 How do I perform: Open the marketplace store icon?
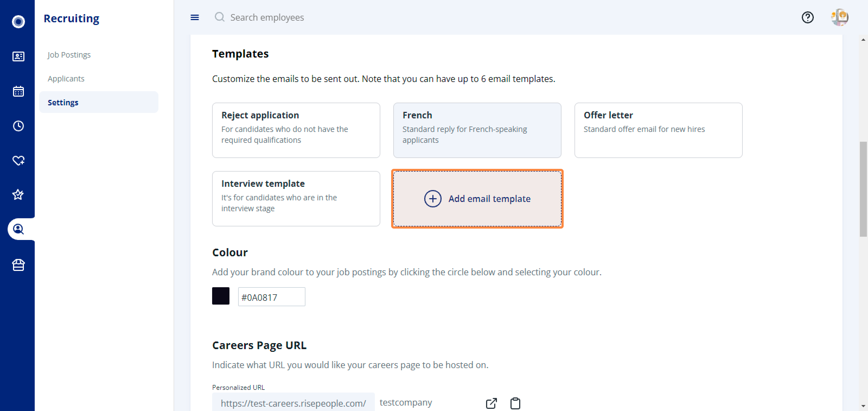pos(18,265)
